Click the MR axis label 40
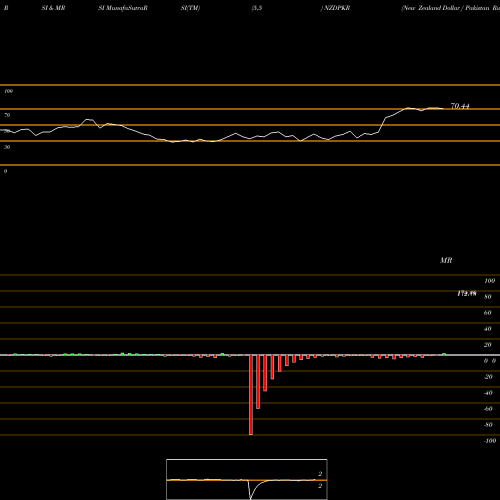 (488, 329)
